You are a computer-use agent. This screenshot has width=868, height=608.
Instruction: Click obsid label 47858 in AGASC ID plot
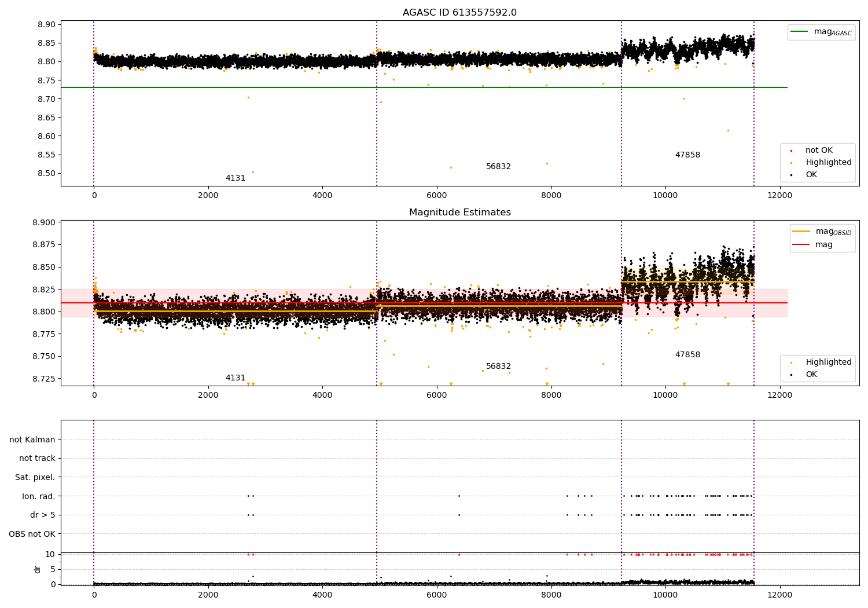click(x=687, y=155)
